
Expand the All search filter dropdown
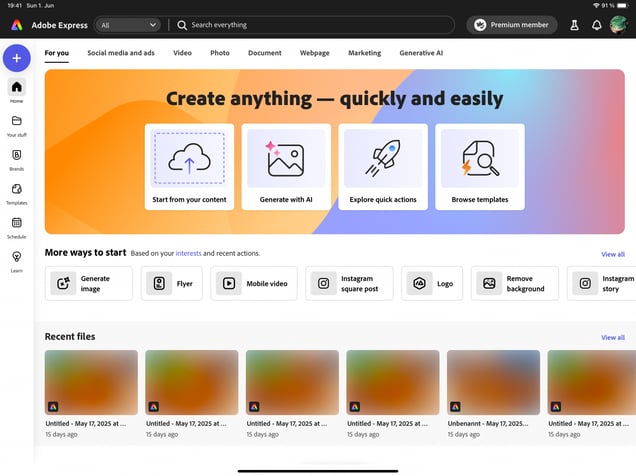pos(129,25)
